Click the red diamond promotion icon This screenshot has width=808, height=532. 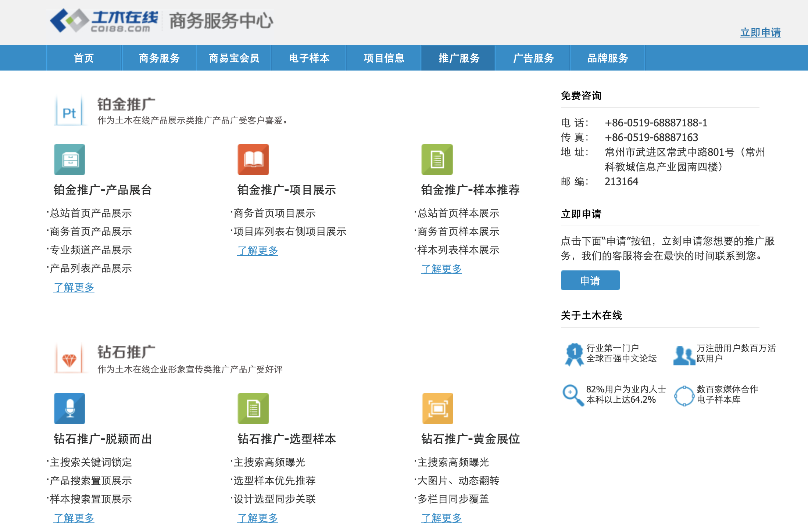point(69,359)
